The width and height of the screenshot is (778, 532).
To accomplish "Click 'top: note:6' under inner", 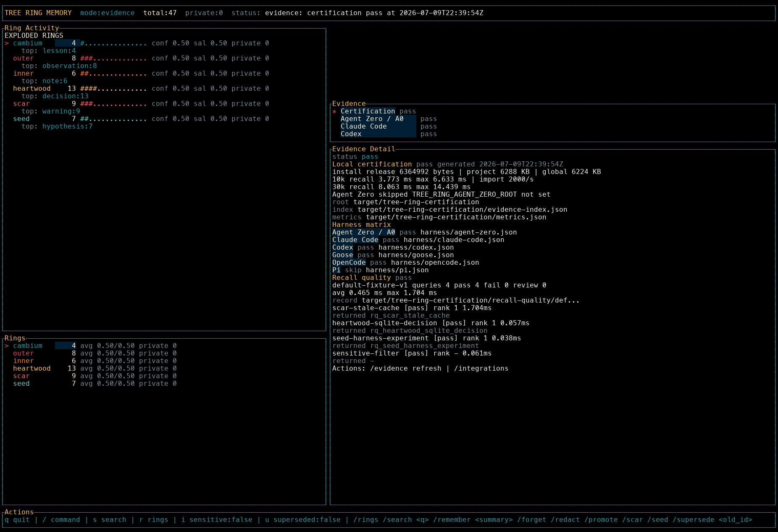I will click(45, 81).
